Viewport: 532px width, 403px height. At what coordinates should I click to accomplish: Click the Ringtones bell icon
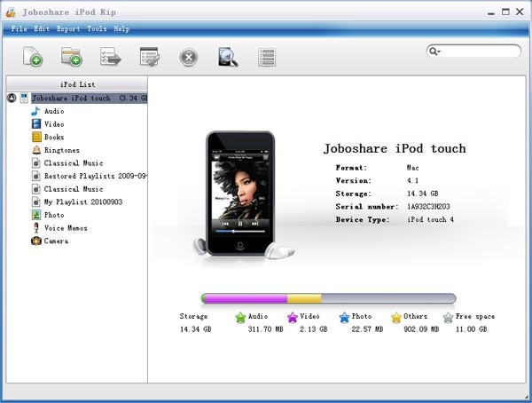point(36,150)
